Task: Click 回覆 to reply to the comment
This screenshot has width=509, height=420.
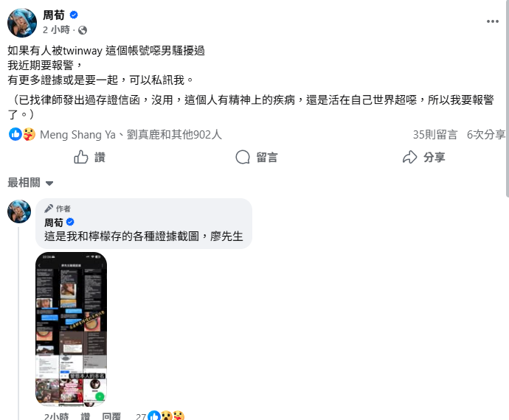Action: [x=111, y=416]
